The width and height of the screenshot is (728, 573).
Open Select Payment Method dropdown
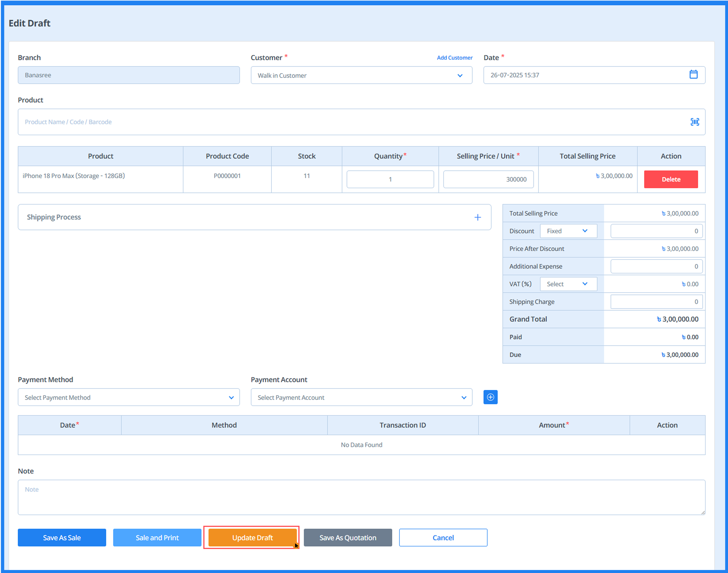coord(128,397)
